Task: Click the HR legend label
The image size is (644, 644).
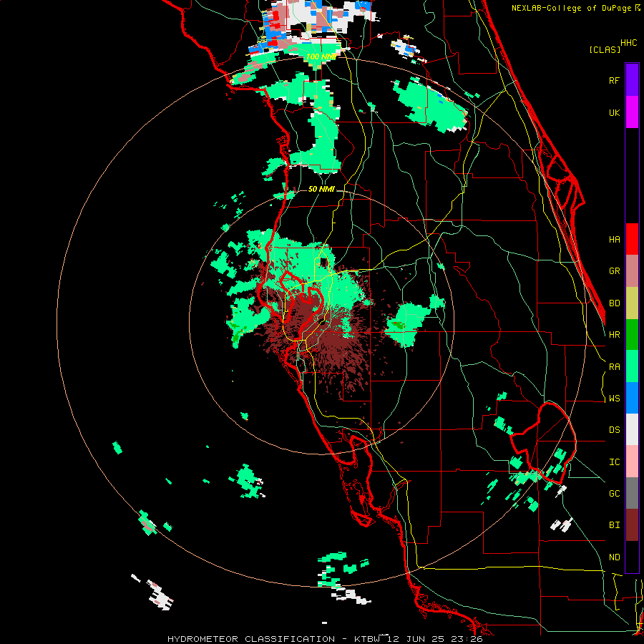Action: click(x=614, y=335)
